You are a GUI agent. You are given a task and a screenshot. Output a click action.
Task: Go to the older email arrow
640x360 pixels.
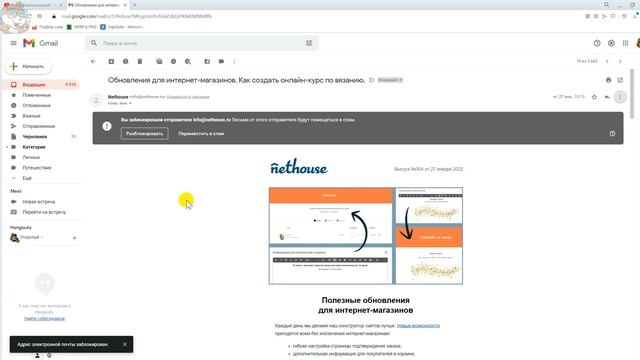(x=620, y=61)
